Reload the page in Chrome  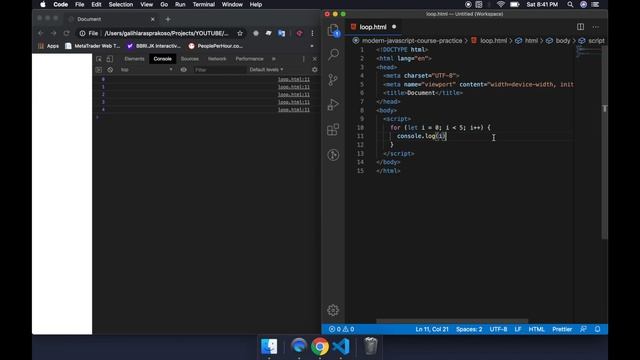67,33
